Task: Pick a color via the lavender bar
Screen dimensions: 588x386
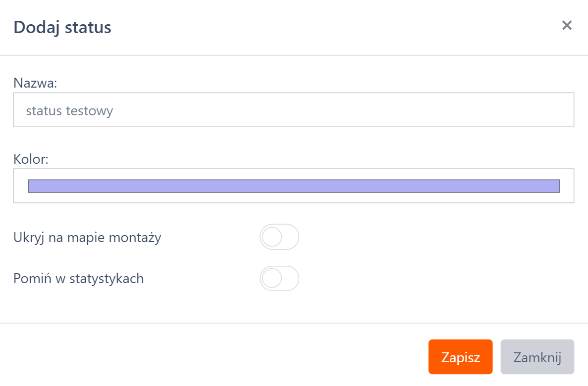Action: [293, 186]
